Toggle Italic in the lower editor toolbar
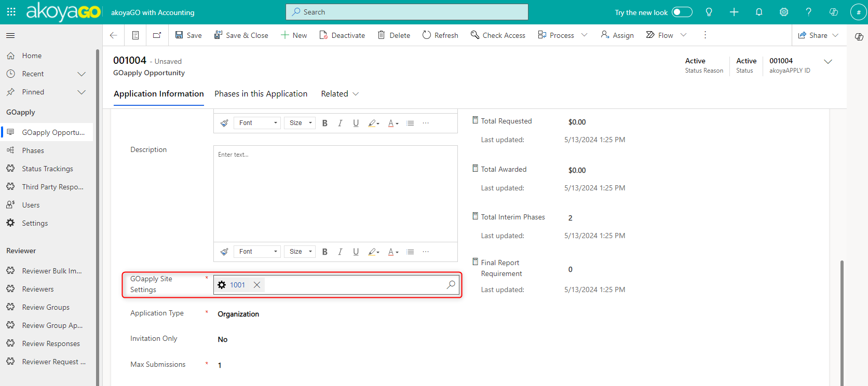This screenshot has height=386, width=868. tap(340, 252)
